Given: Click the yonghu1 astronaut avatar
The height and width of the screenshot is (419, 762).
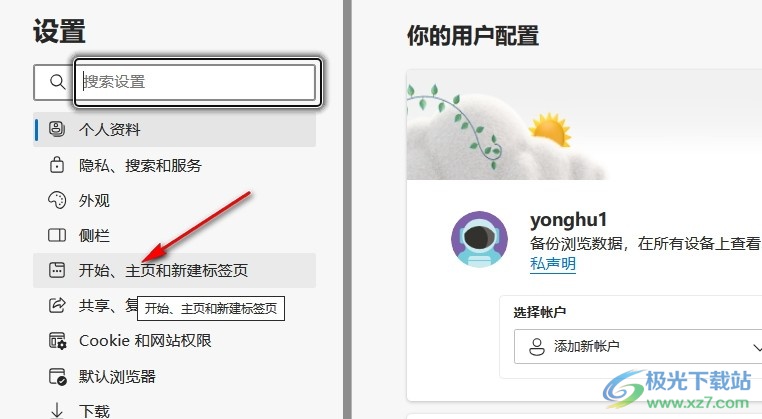Looking at the screenshot, I should tap(479, 239).
